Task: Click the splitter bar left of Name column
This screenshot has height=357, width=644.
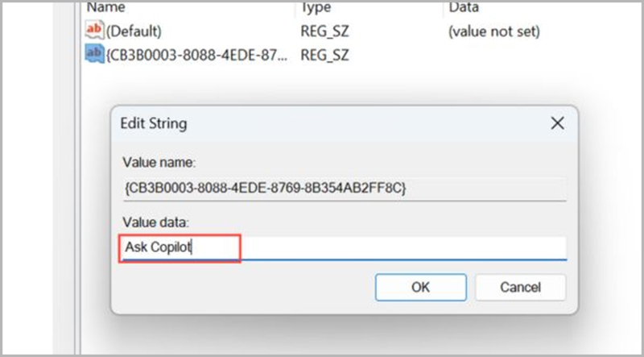Action: pyautogui.click(x=77, y=176)
